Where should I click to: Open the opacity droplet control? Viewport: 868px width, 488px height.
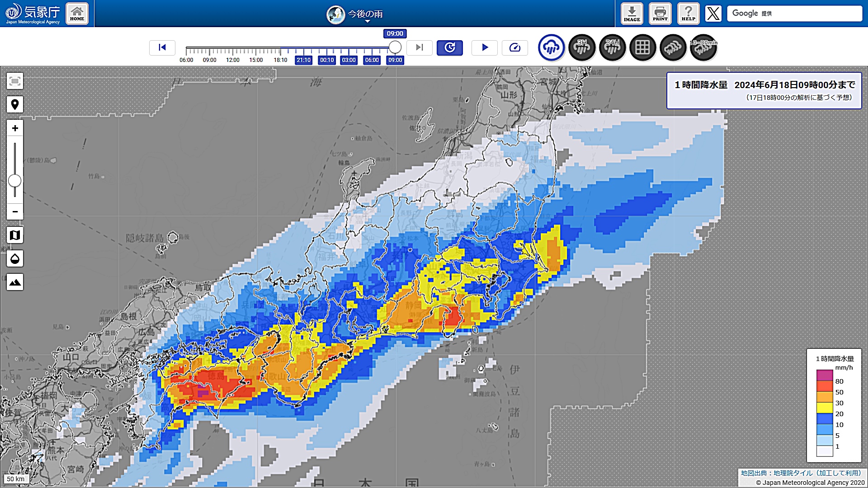click(x=15, y=258)
